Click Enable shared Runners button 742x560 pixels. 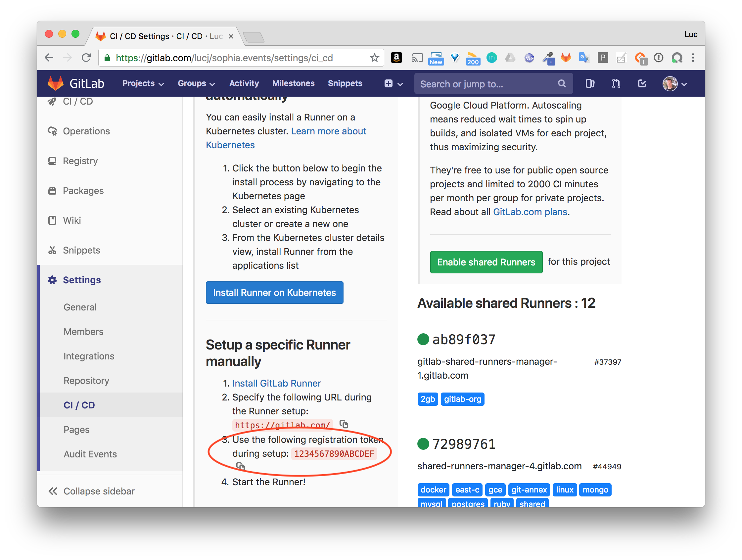point(486,262)
